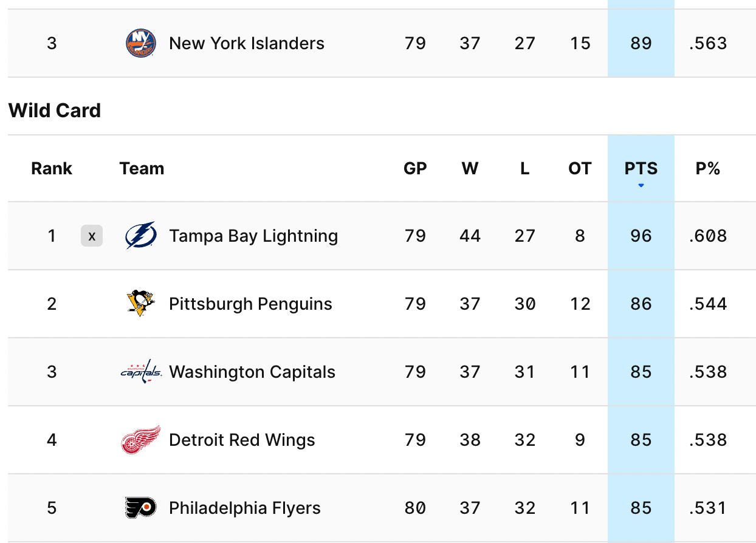
Task: Sort by GP column header
Action: (415, 168)
